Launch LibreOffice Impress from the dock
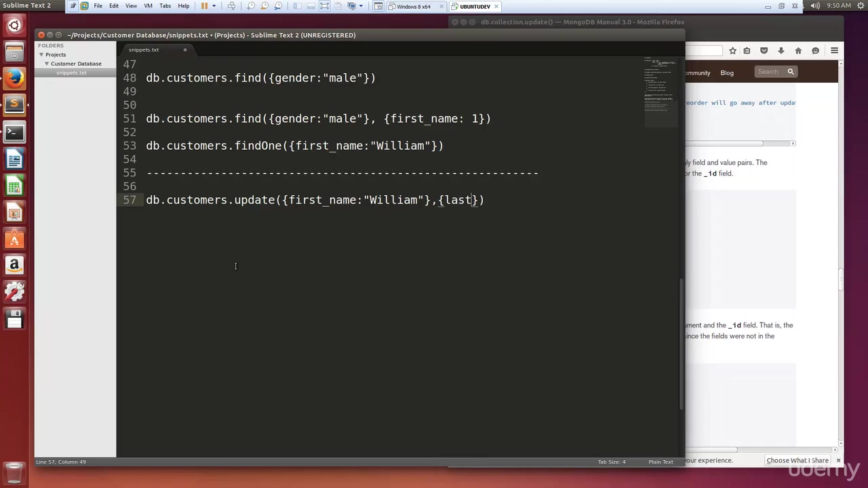This screenshot has height=488, width=868. [x=14, y=212]
